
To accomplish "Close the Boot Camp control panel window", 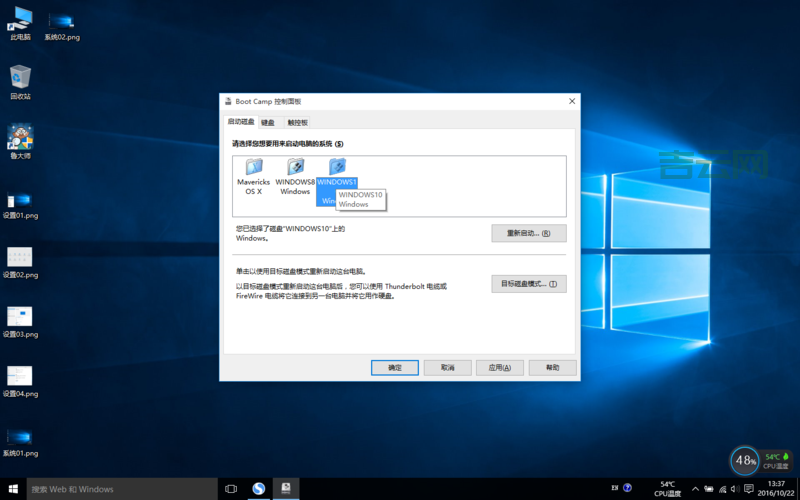I will tap(572, 101).
